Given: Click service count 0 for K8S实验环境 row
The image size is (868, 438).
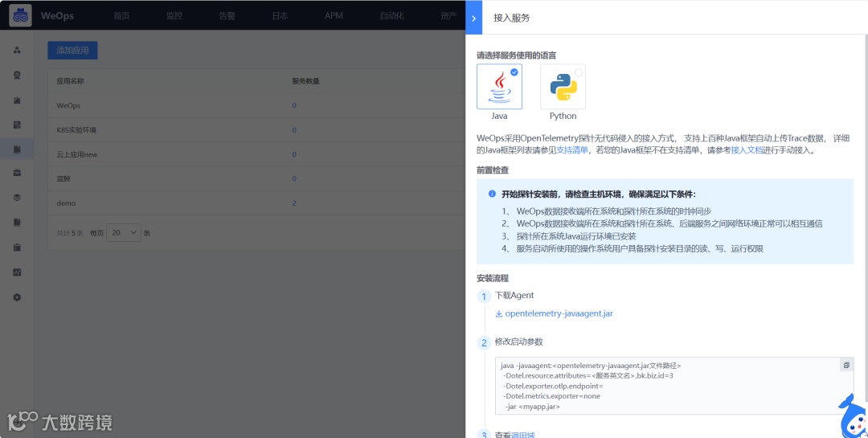Looking at the screenshot, I should click(294, 130).
